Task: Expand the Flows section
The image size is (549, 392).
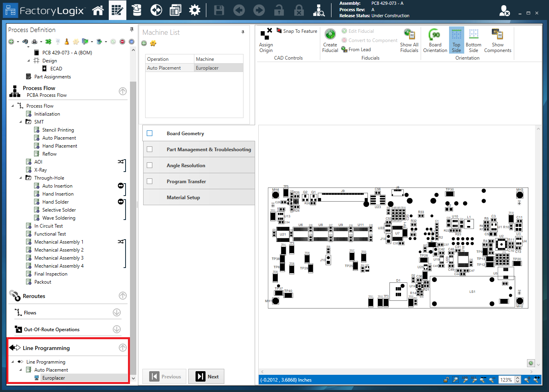Action: (x=117, y=313)
